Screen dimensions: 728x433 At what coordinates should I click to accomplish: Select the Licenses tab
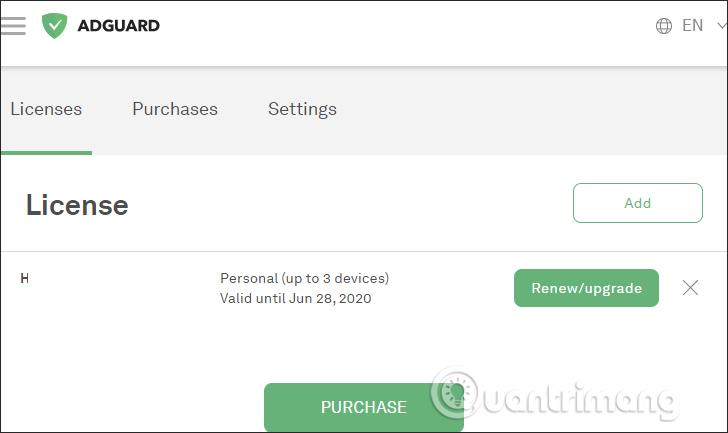click(x=46, y=109)
